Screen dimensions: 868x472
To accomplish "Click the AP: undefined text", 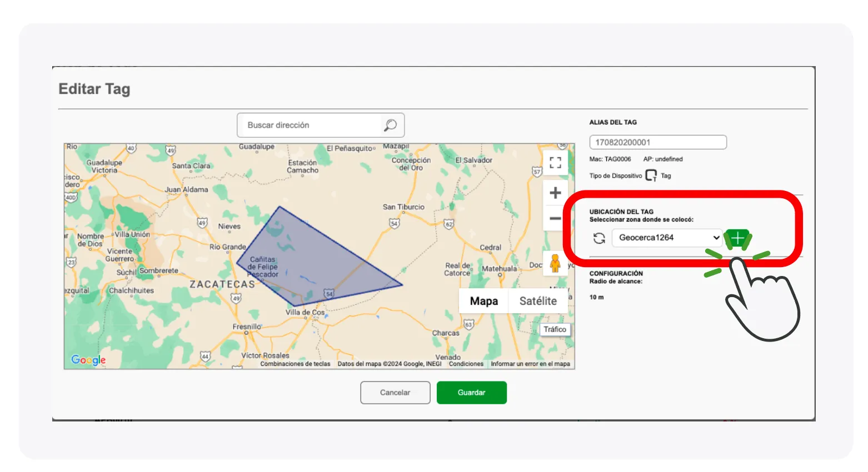I will pyautogui.click(x=663, y=159).
